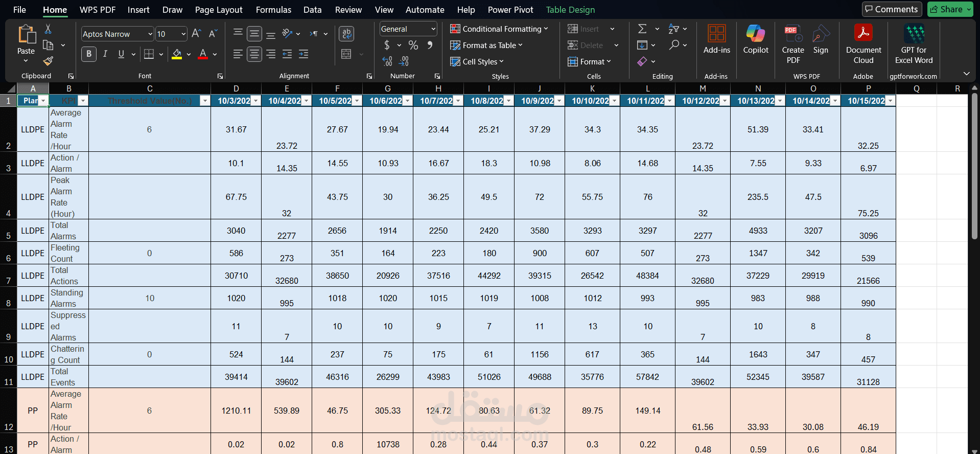Image resolution: width=980 pixels, height=454 pixels.
Task: Click the Increase Decimal icon
Action: point(387,61)
